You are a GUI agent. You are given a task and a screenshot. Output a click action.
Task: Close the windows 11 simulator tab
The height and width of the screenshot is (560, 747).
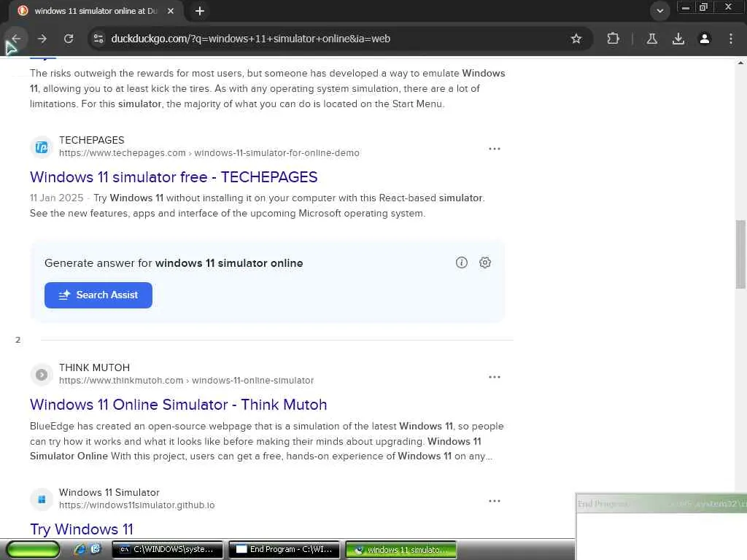click(x=171, y=11)
